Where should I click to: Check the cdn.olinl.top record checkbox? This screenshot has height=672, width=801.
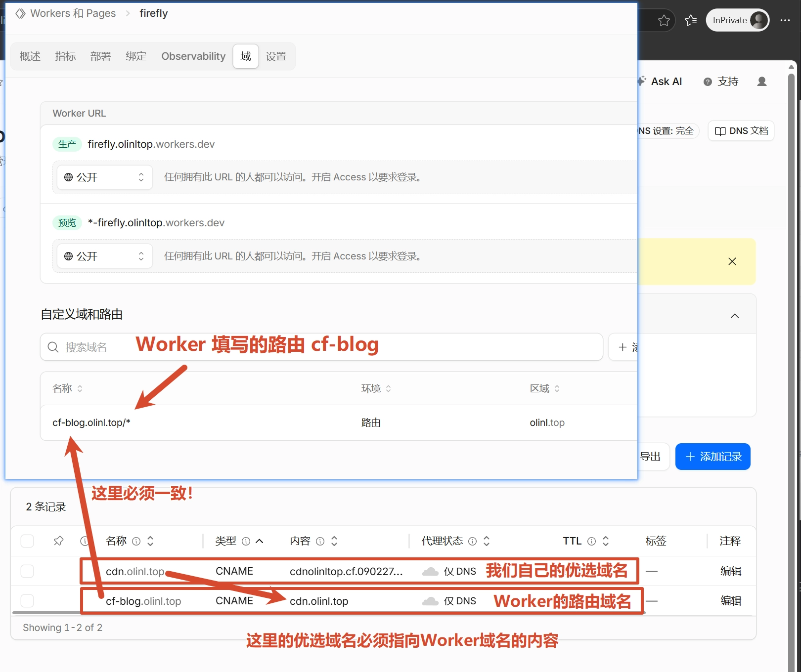coord(27,571)
